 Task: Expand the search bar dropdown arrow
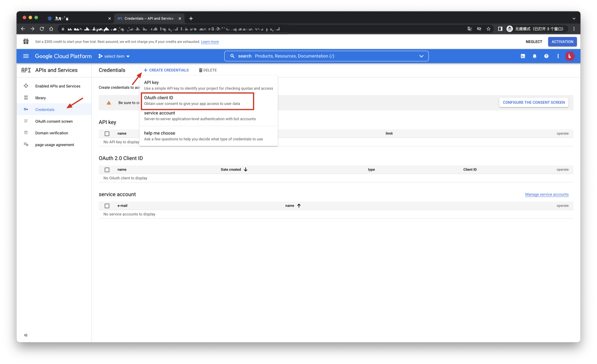(x=421, y=56)
